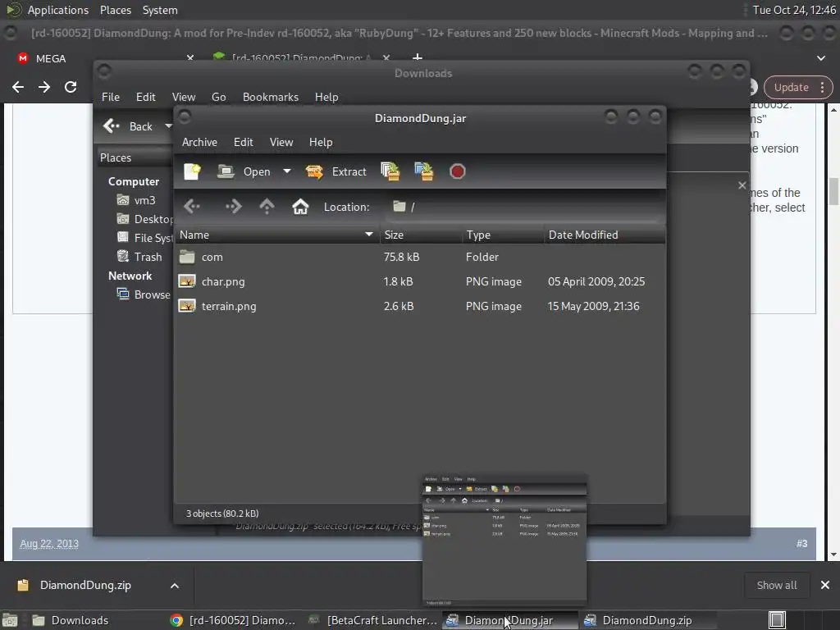Select Desktop in Places sidebar
This screenshot has width=840, height=630.
144,219
